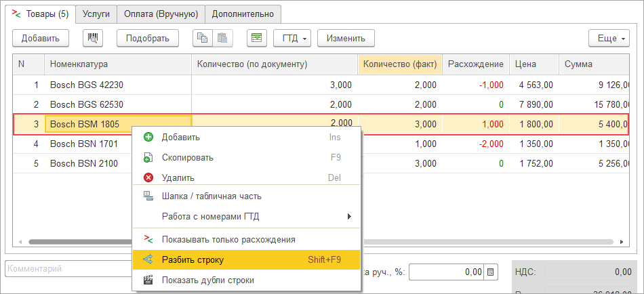The width and height of the screenshot is (644, 294).
Task: Click Шапка / табличная часть menu entry
Action: [211, 196]
